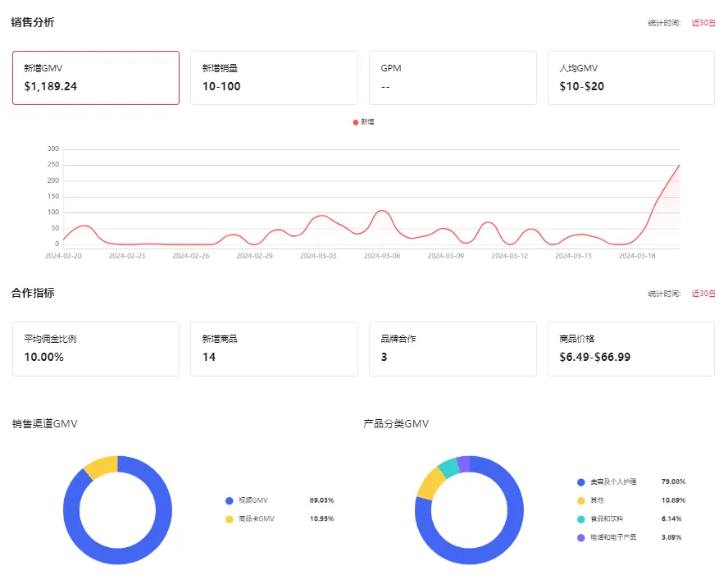The height and width of the screenshot is (584, 728).
Task: Click the 平均佣金比例 value 10.00%
Action: [44, 358]
